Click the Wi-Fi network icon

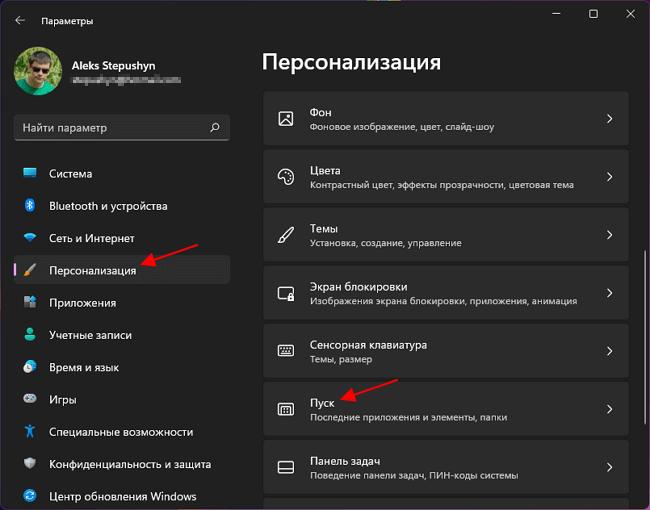(x=30, y=238)
